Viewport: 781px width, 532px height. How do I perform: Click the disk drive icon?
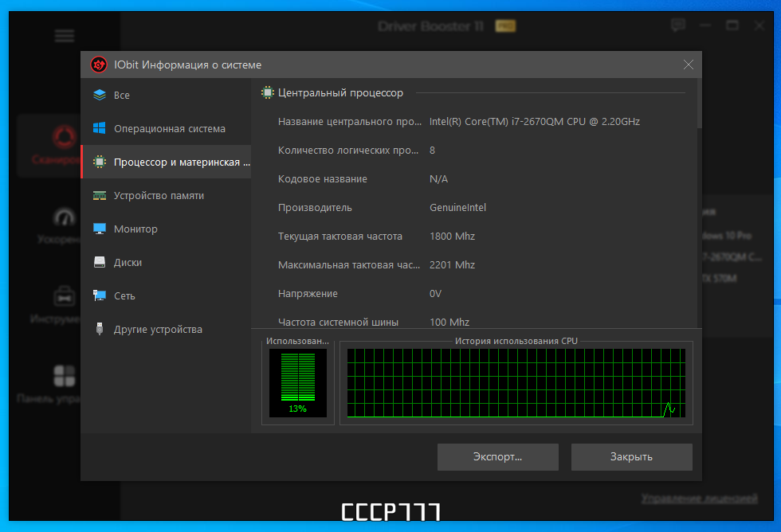[x=100, y=262]
